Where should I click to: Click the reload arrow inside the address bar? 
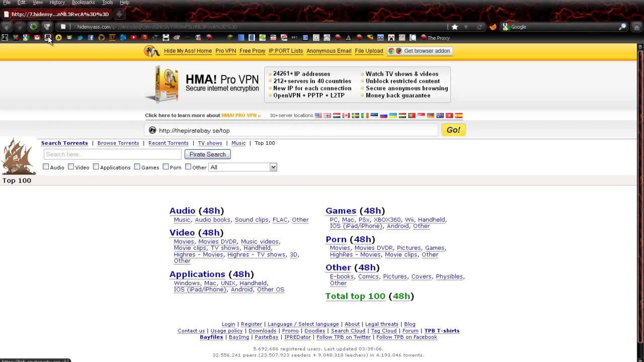[479, 27]
